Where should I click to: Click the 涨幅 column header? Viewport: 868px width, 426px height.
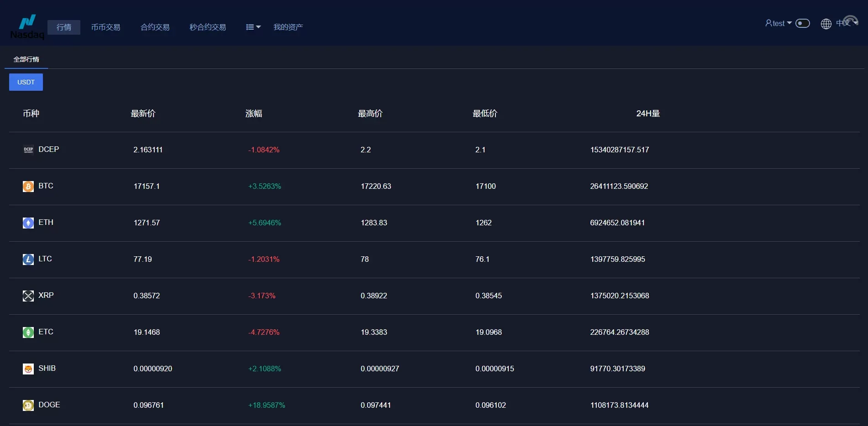254,114
